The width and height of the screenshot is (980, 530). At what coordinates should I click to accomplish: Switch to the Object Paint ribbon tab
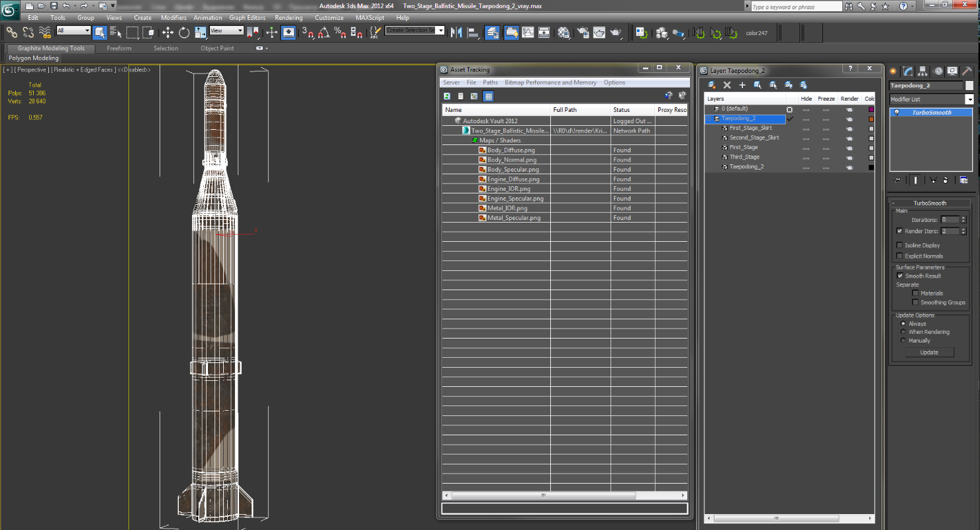point(217,48)
